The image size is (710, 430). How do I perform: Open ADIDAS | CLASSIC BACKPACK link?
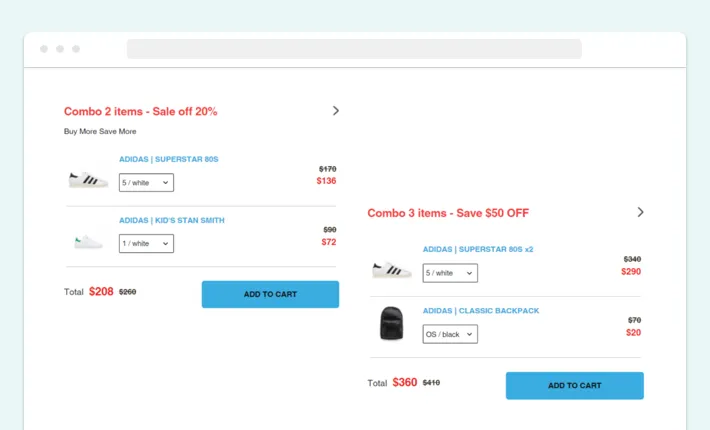pos(481,311)
